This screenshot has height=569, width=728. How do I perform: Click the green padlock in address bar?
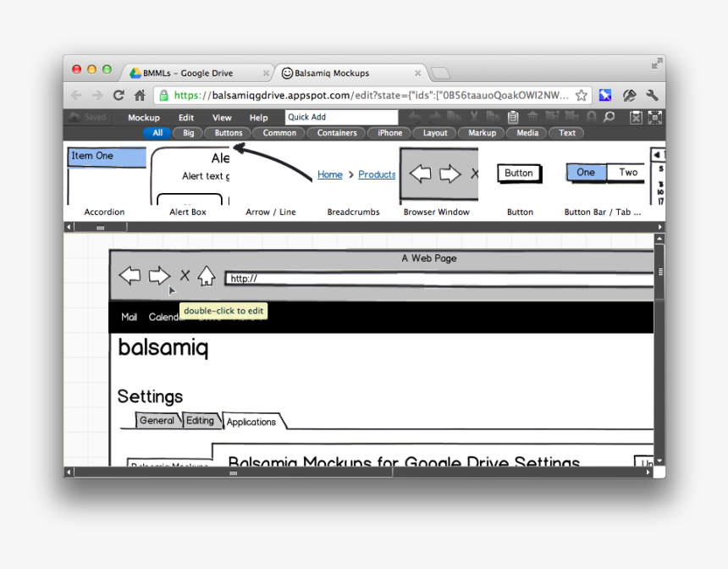pos(163,95)
